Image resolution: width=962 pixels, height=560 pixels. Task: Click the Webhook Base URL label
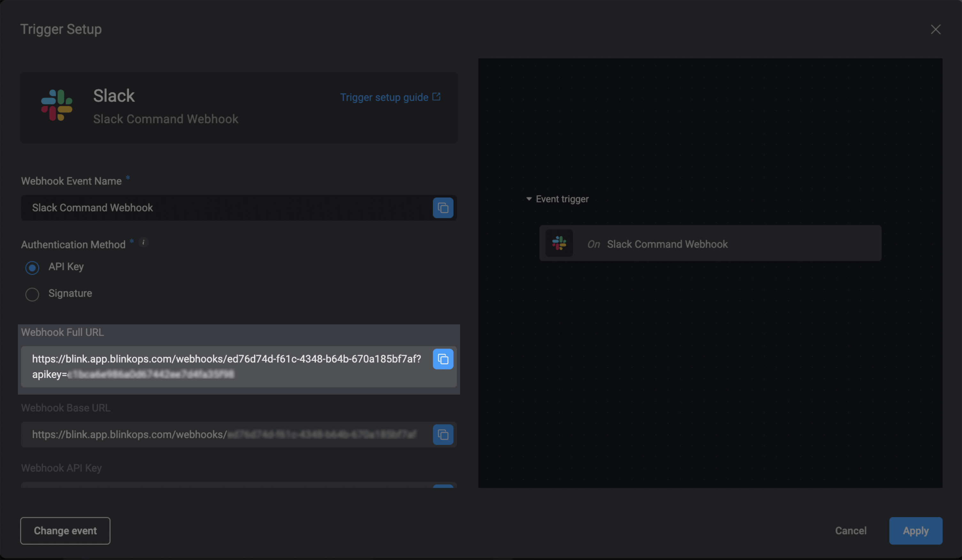[66, 408]
